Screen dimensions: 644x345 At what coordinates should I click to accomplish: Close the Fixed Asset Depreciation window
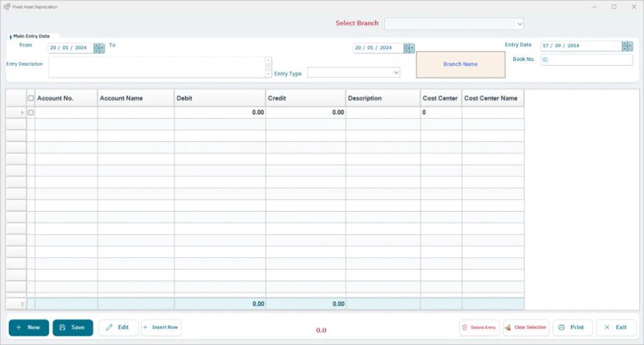[x=634, y=7]
